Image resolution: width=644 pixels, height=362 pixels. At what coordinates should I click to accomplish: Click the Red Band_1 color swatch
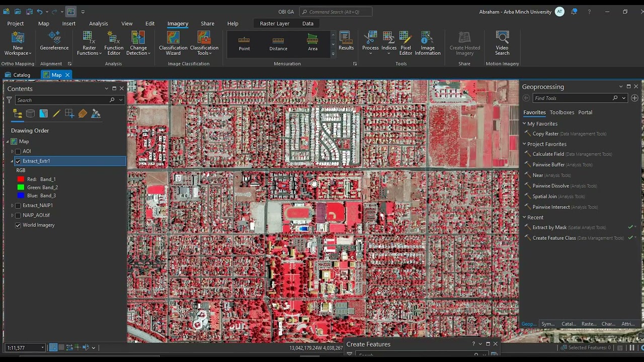coord(21,179)
